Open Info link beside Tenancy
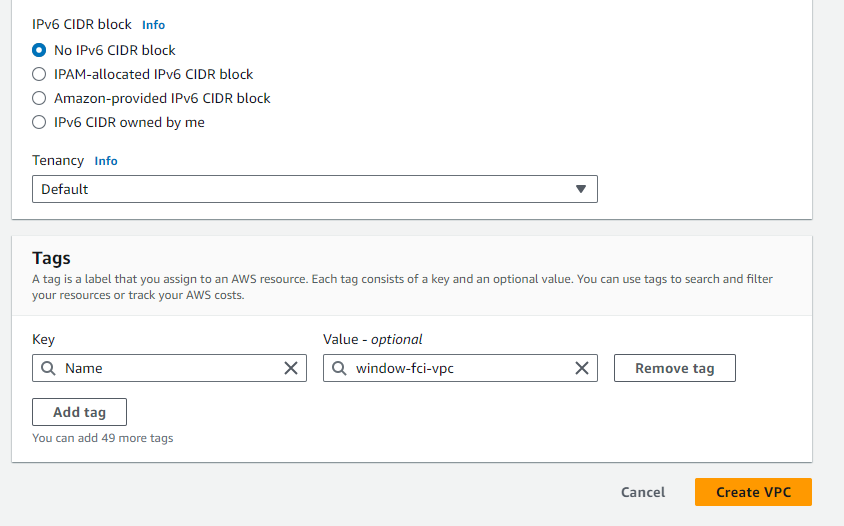This screenshot has height=526, width=844. 106,161
